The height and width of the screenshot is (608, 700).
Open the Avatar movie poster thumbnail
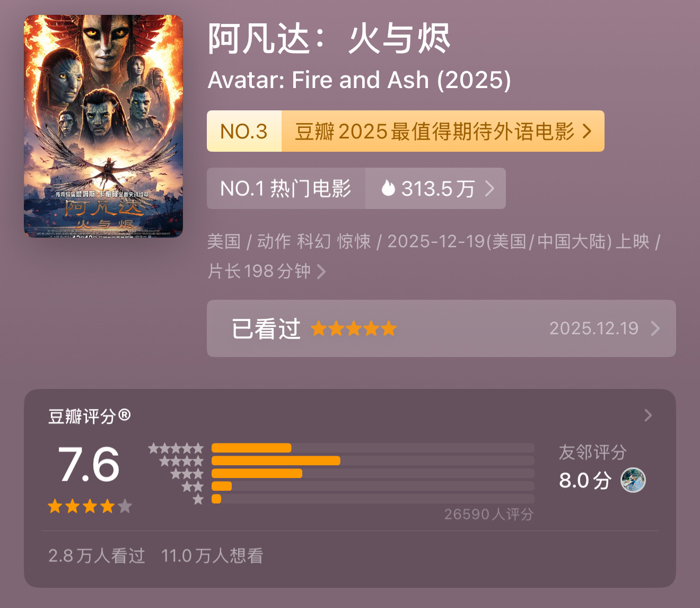pos(103,126)
